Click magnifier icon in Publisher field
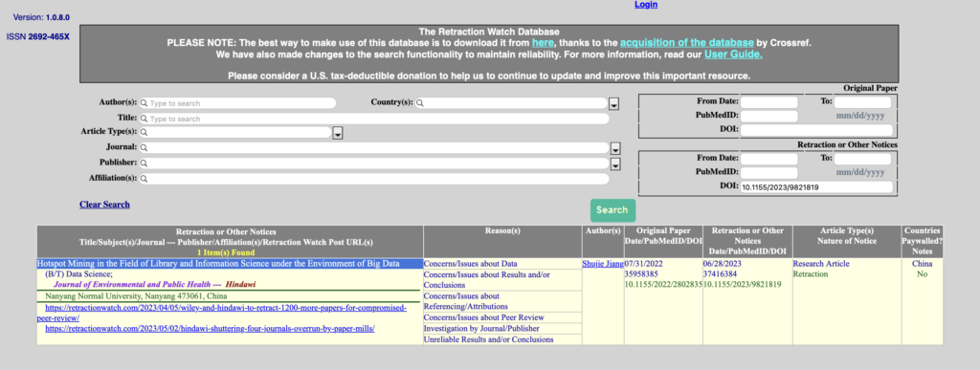 (x=144, y=163)
